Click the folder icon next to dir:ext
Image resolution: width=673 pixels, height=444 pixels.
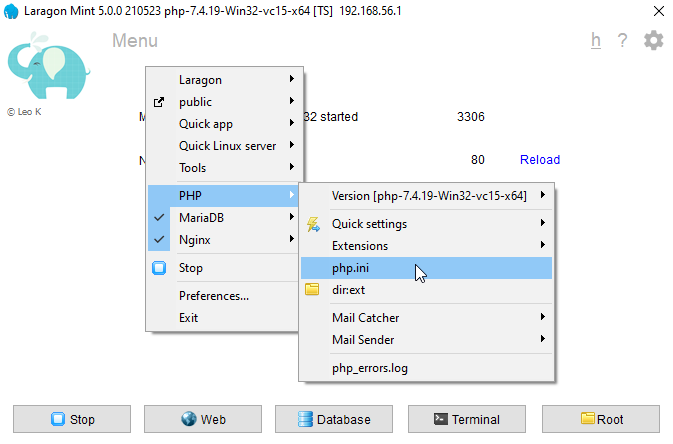pos(312,290)
